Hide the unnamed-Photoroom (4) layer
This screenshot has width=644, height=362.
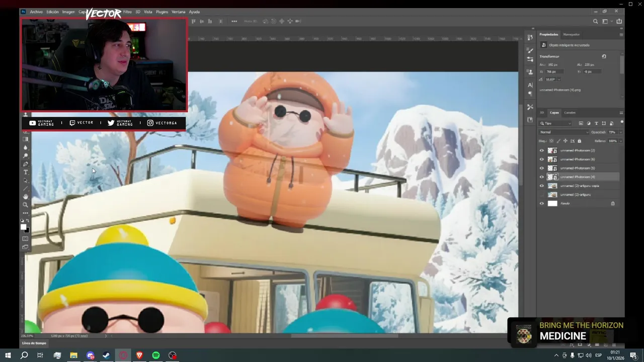coord(542,177)
